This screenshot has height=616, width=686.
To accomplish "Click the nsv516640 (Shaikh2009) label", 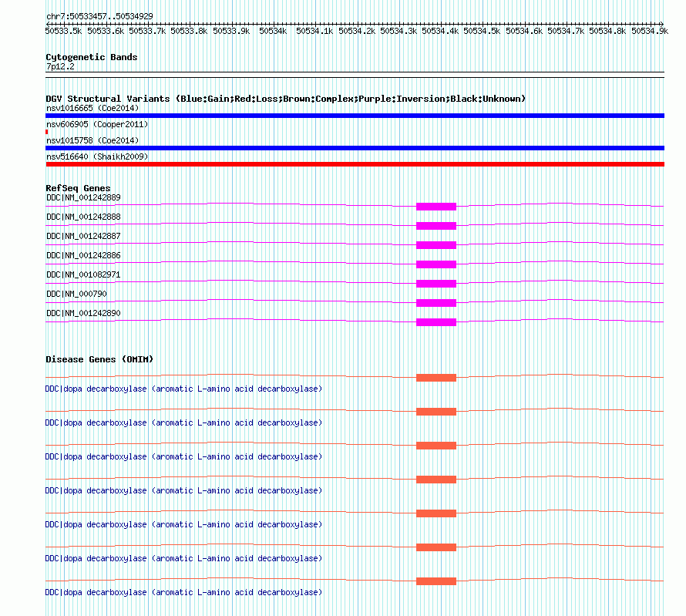I will [x=97, y=157].
